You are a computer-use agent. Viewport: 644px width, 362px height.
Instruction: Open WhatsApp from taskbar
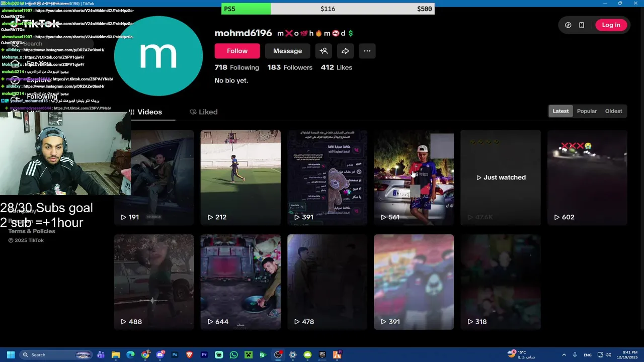[234, 355]
